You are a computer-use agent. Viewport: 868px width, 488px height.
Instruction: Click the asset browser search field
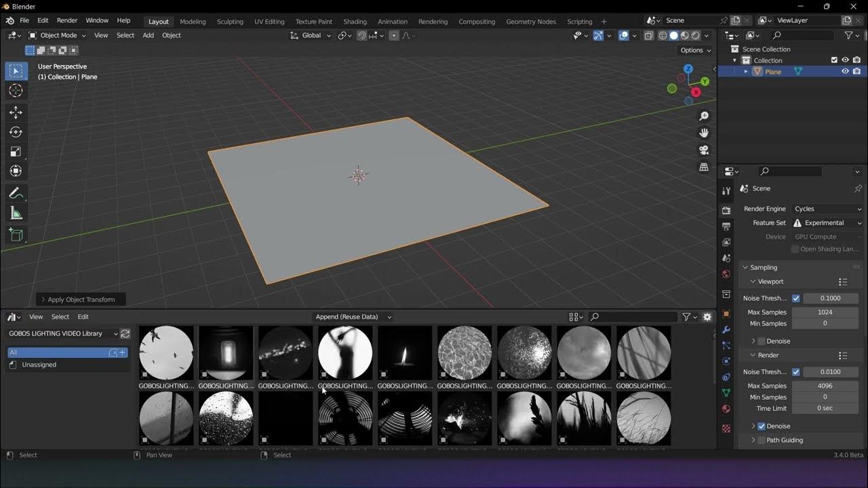[633, 317]
